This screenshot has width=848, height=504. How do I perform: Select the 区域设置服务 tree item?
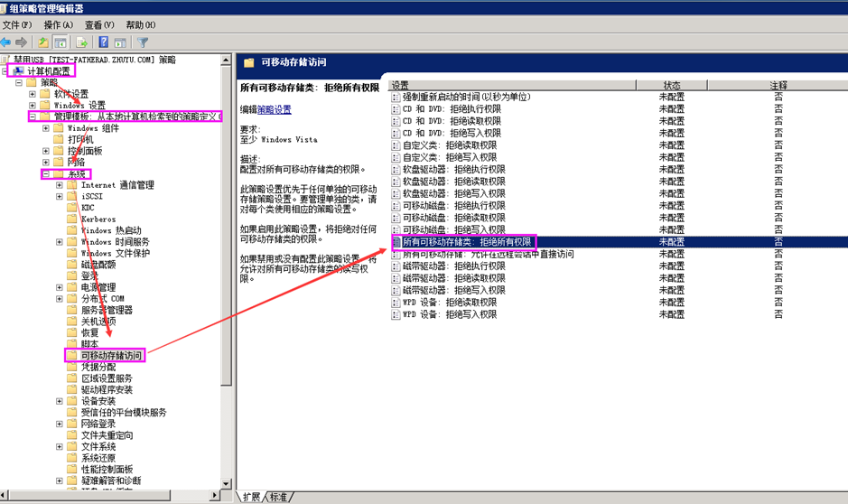tap(107, 378)
